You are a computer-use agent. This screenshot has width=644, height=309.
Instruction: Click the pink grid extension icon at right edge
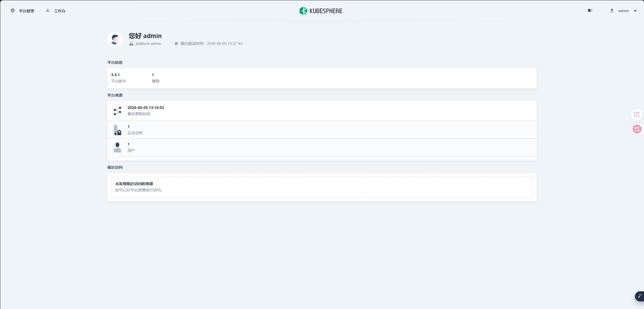click(637, 115)
